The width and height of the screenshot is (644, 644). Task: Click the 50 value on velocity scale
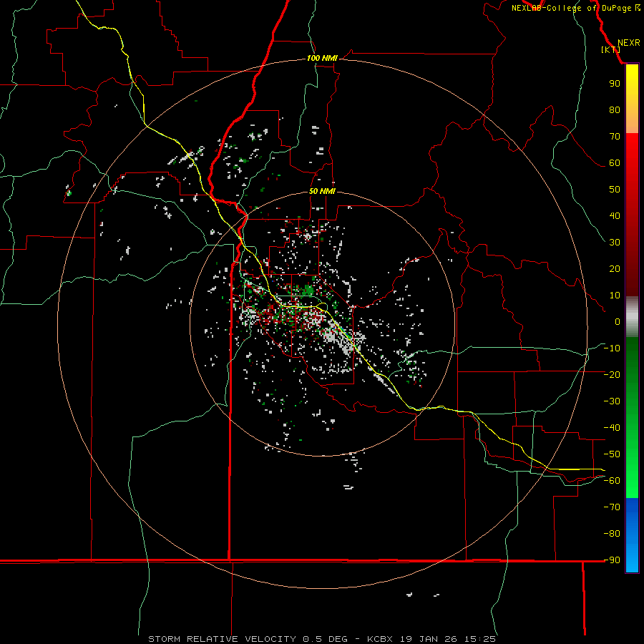coord(615,190)
